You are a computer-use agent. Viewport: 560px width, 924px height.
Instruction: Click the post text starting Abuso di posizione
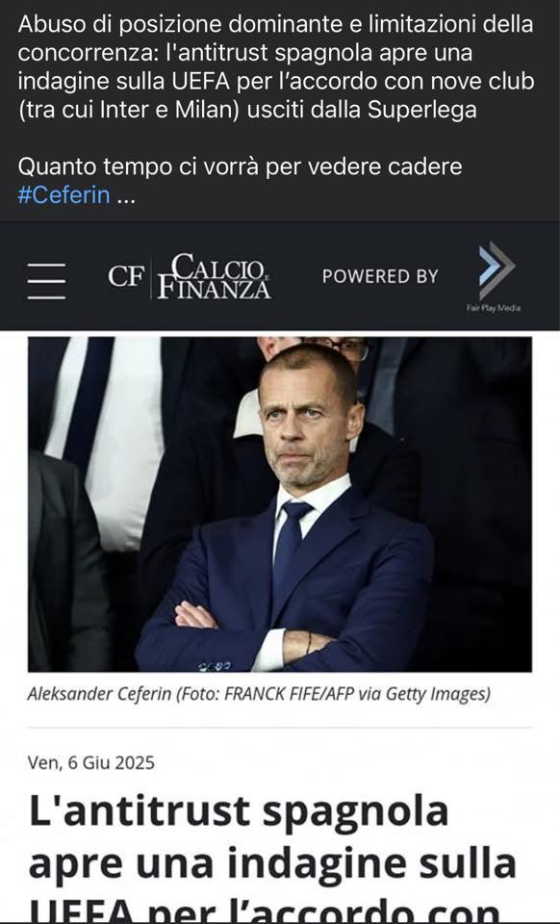tap(275, 66)
